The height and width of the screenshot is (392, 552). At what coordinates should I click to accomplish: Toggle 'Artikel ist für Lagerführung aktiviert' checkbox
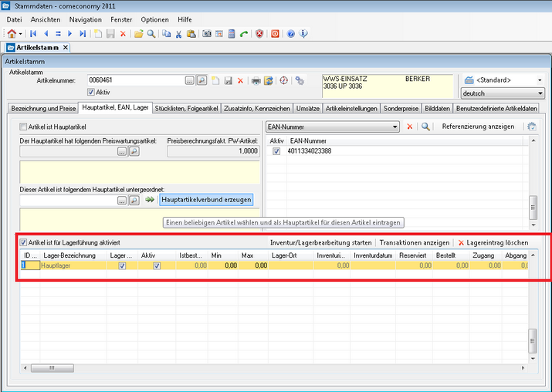[23, 242]
